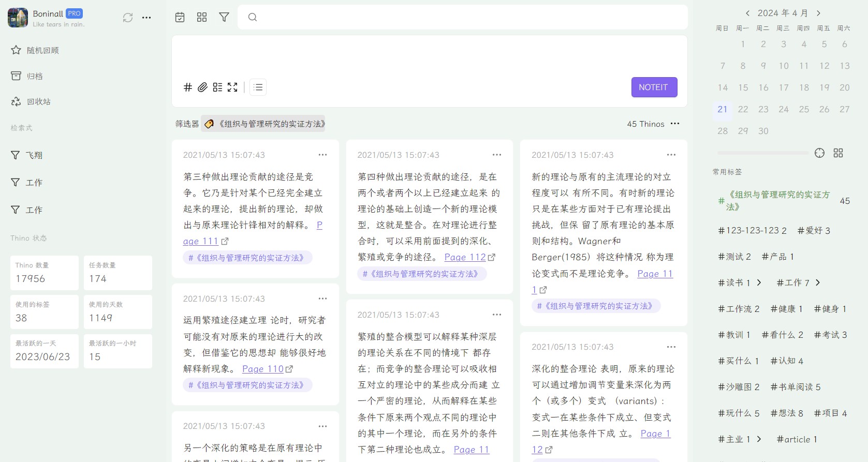Click the grid icon below the calendar
This screenshot has width=868, height=462.
click(838, 153)
